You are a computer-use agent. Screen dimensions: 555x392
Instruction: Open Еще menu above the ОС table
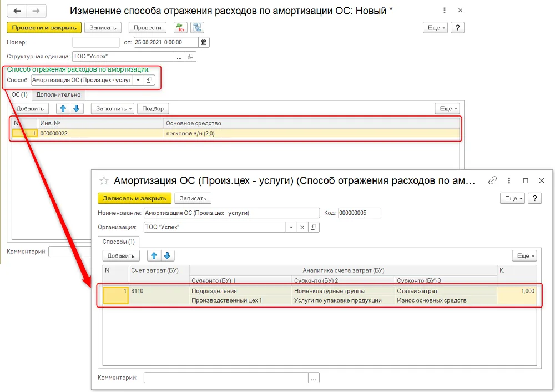coord(447,109)
